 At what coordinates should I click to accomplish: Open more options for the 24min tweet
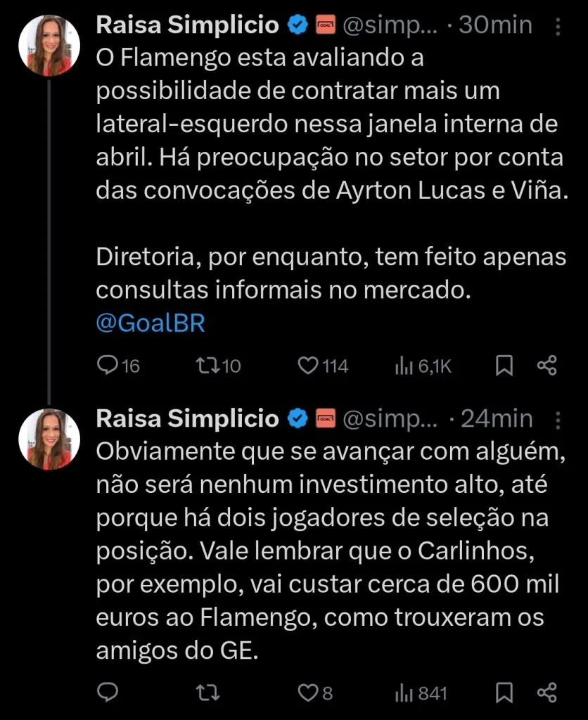pos(558,420)
